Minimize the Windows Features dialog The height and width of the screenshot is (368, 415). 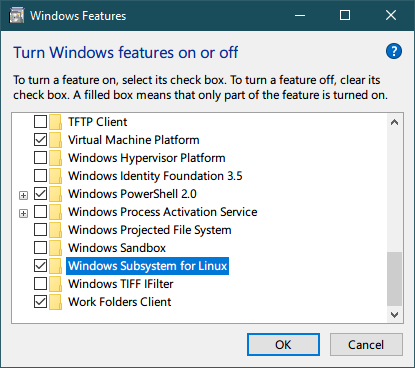coord(300,15)
